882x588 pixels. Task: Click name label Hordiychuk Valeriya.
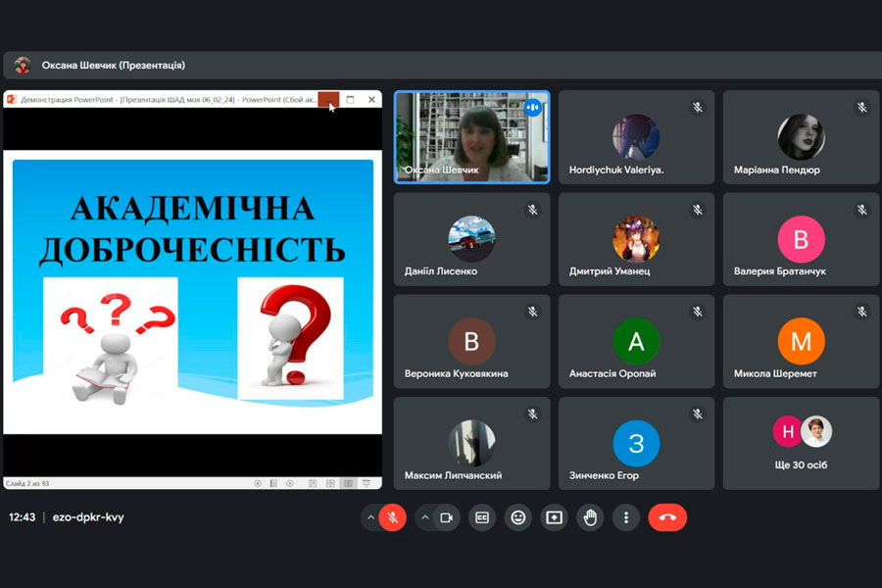[x=616, y=170]
